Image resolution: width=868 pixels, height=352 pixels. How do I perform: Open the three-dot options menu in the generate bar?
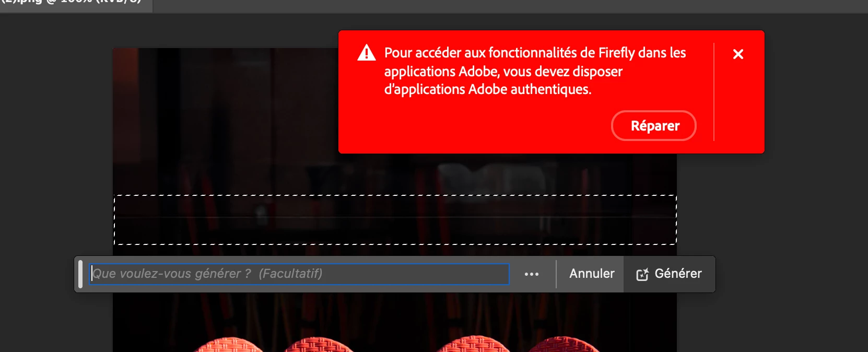point(532,274)
